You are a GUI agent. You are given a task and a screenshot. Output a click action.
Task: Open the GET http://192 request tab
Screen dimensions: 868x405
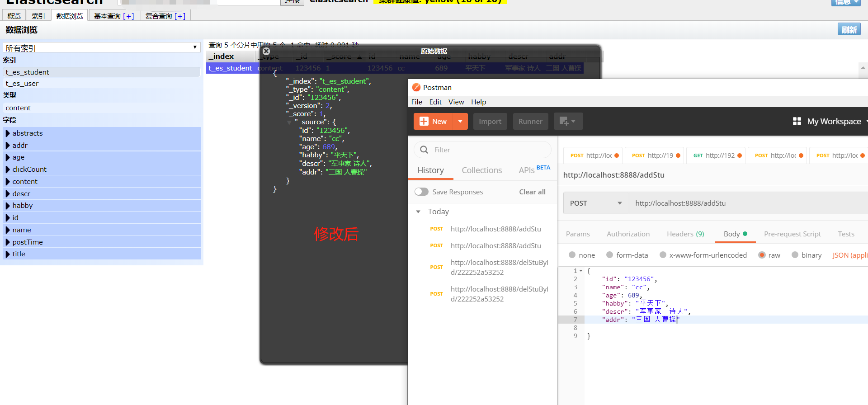click(717, 155)
